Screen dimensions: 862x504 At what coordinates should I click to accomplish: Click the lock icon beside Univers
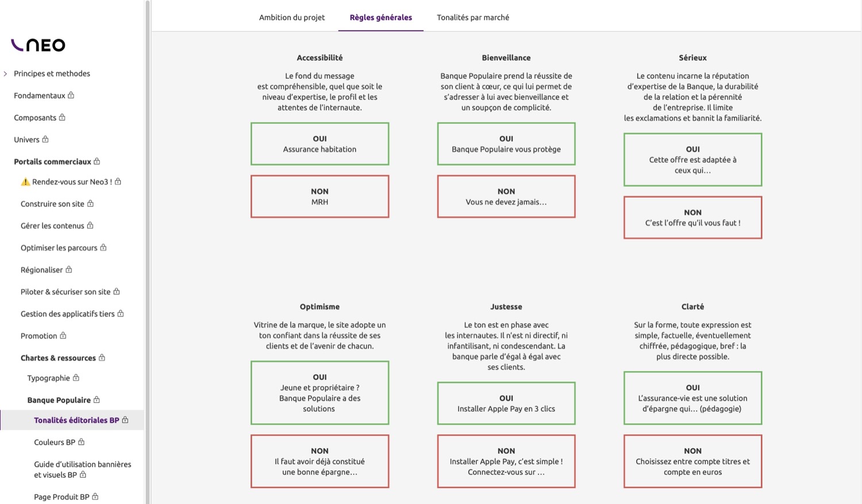coord(45,139)
